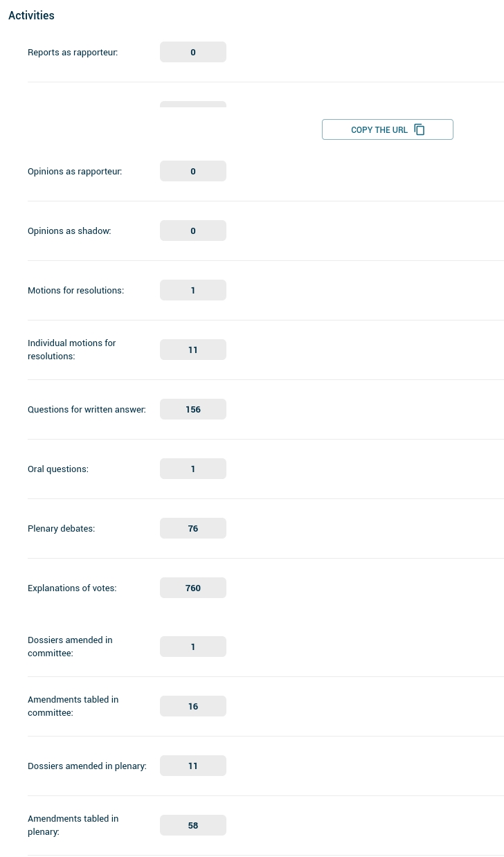
Task: Open the 760 Explanations of votes badge
Action: coord(193,588)
